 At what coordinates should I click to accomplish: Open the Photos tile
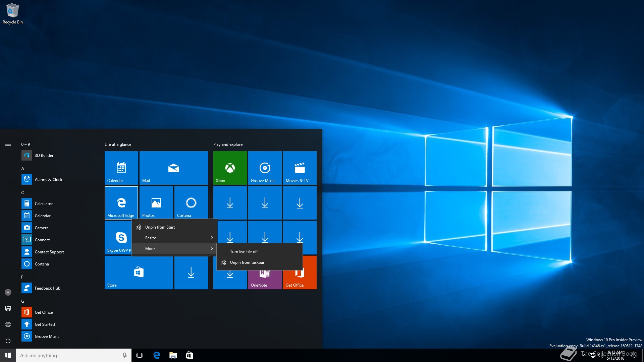156,203
